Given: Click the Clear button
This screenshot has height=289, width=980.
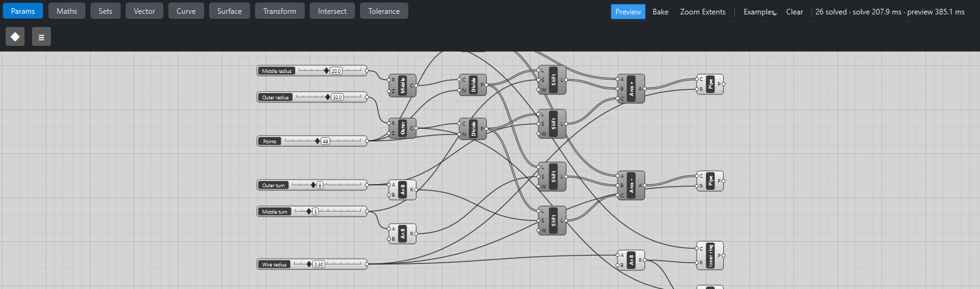Looking at the screenshot, I should pyautogui.click(x=795, y=11).
